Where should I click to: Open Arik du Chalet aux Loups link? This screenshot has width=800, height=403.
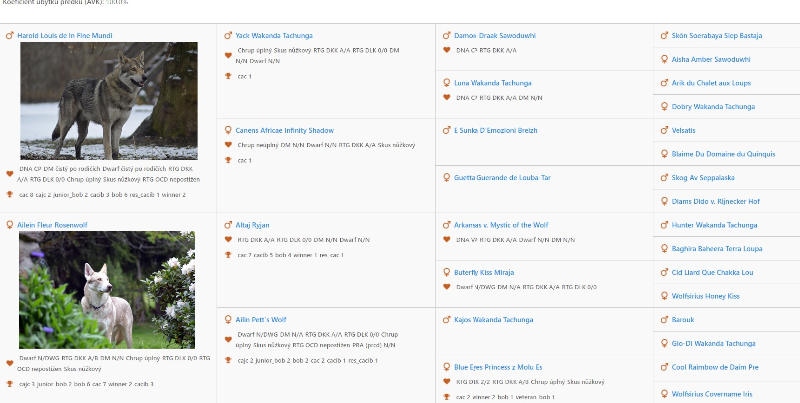click(x=711, y=83)
